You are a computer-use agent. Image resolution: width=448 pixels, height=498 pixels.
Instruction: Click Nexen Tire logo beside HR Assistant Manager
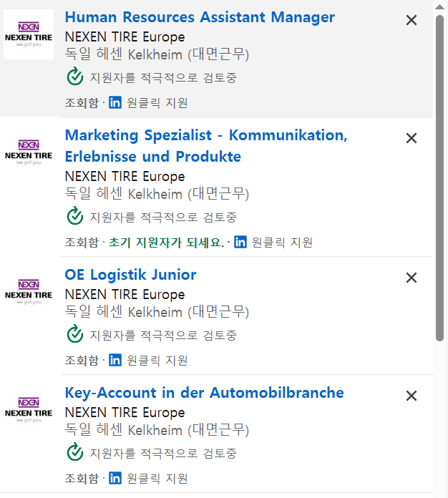click(x=29, y=34)
